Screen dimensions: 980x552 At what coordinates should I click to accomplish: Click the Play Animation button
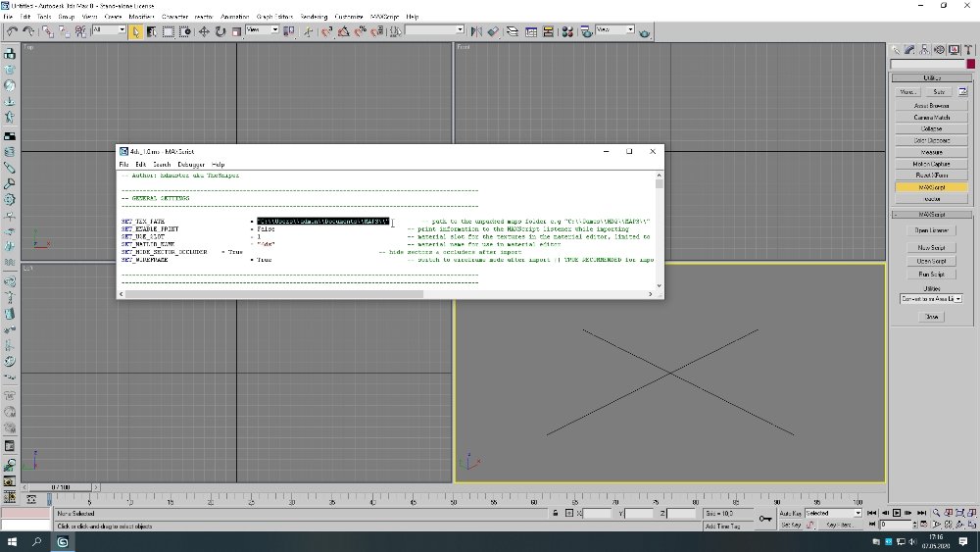tap(896, 513)
